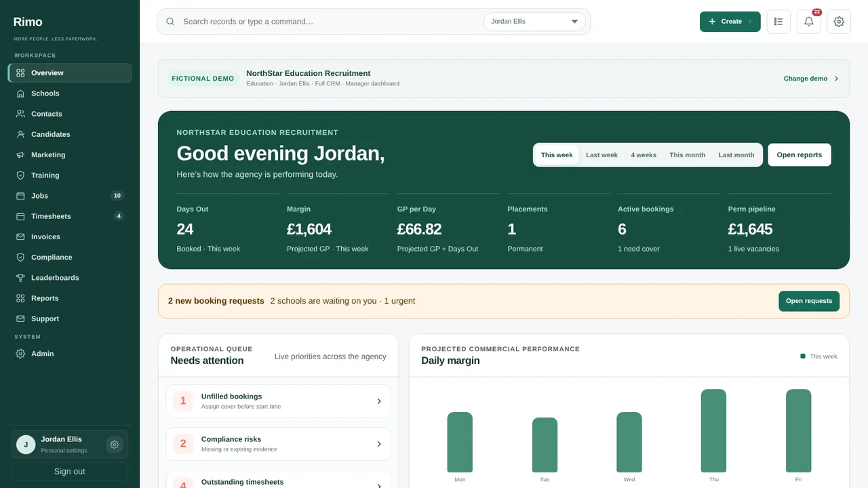Viewport: 868px width, 488px height.
Task: Click the Rimo logo
Action: point(28,22)
